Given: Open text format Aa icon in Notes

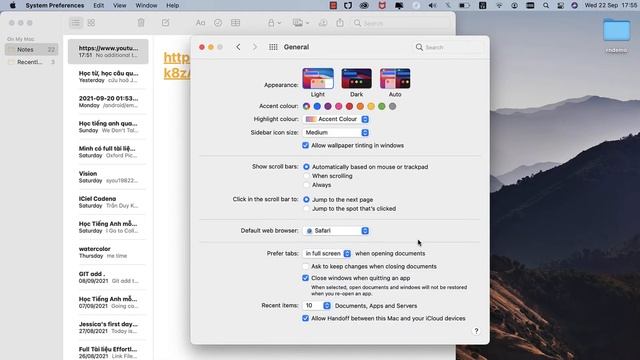Looking at the screenshot, I should pyautogui.click(x=200, y=23).
